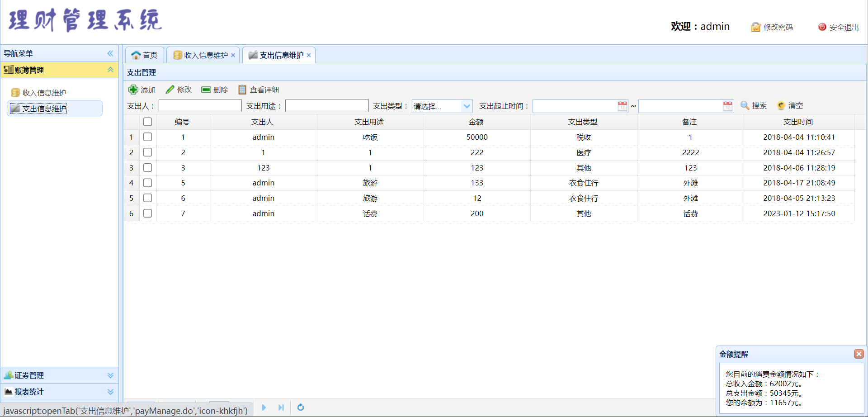Open the 支出类型 dropdown
868x417 pixels.
point(467,106)
